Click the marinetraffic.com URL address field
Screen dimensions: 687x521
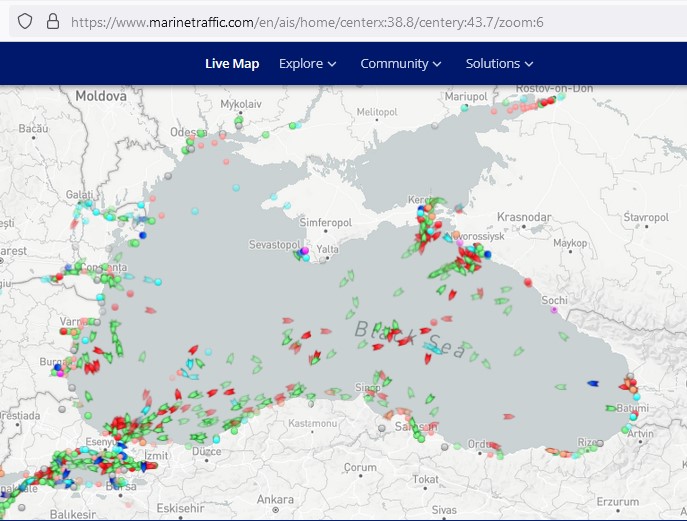307,22
